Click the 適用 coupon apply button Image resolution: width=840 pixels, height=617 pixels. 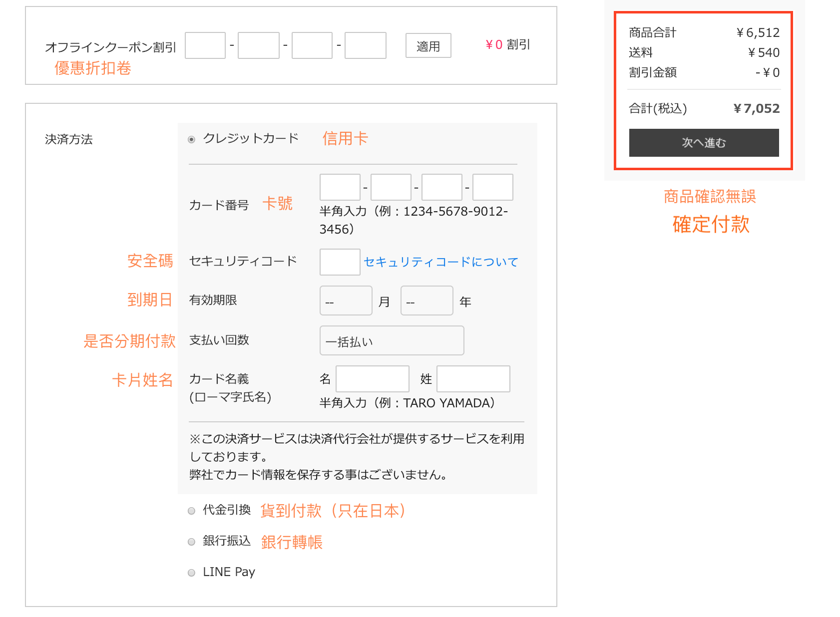(428, 46)
